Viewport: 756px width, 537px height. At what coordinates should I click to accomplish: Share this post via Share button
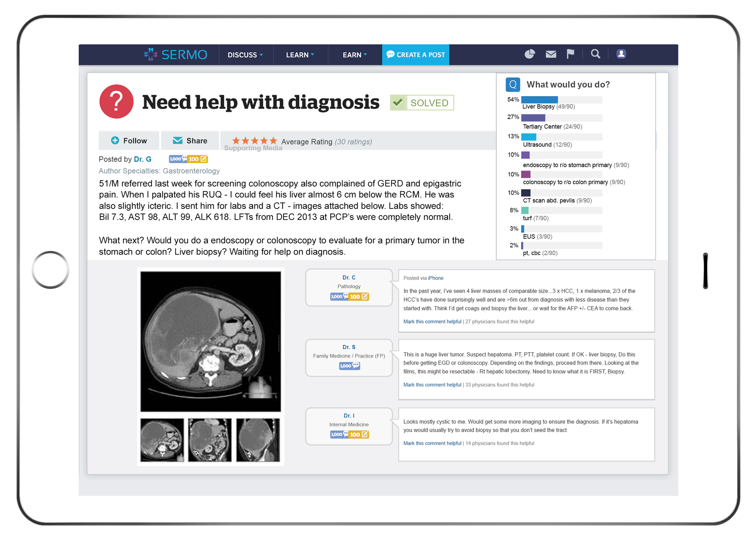click(190, 141)
